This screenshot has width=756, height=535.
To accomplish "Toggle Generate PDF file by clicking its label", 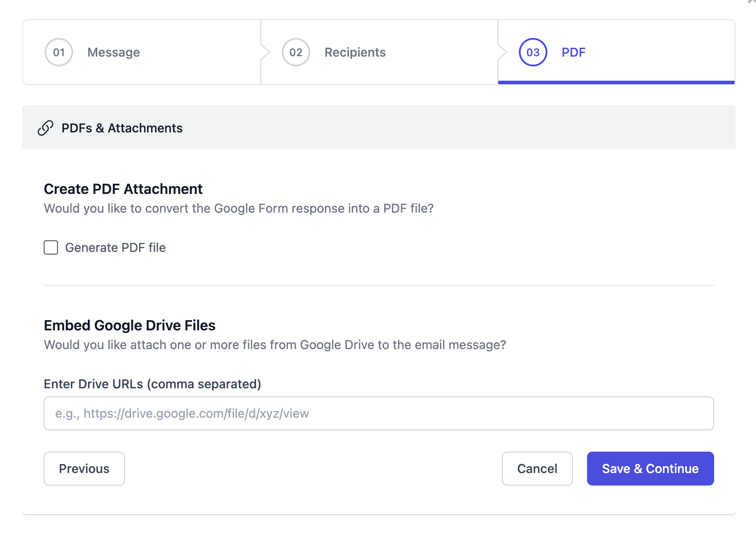I will click(x=115, y=247).
